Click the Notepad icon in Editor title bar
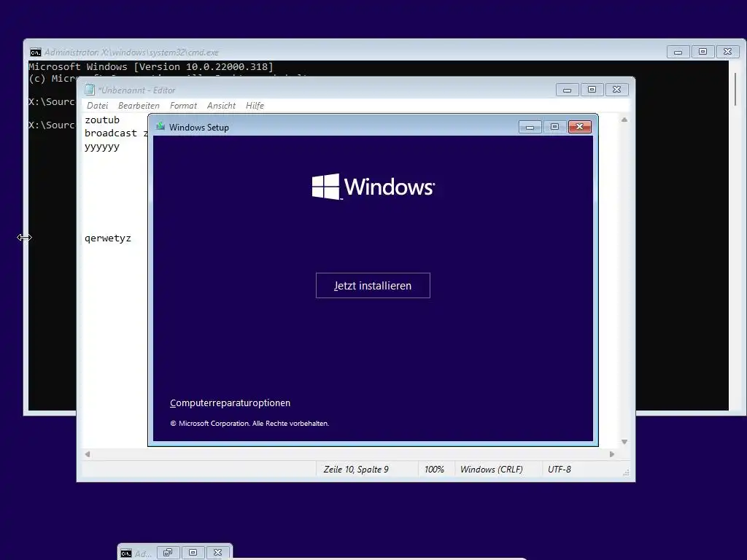747x560 pixels. click(90, 90)
